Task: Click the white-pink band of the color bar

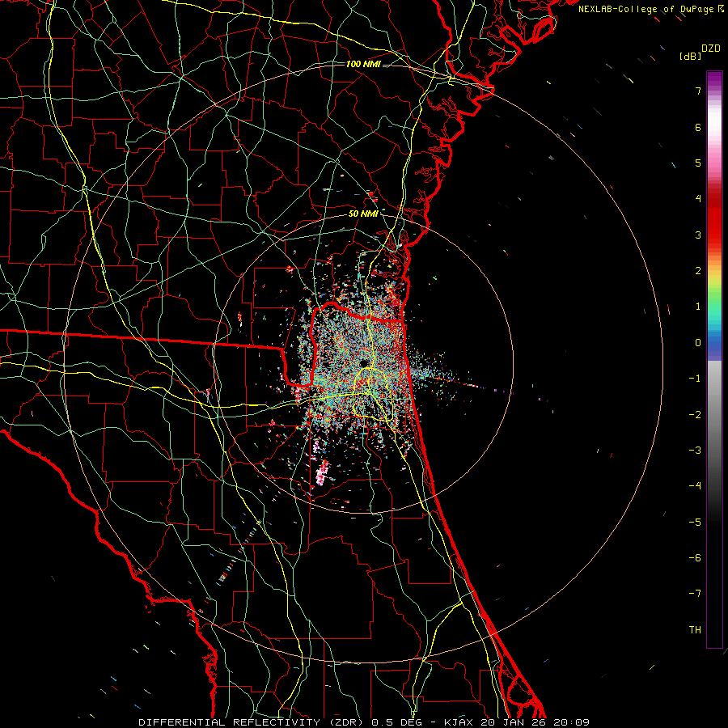Action: point(714,123)
